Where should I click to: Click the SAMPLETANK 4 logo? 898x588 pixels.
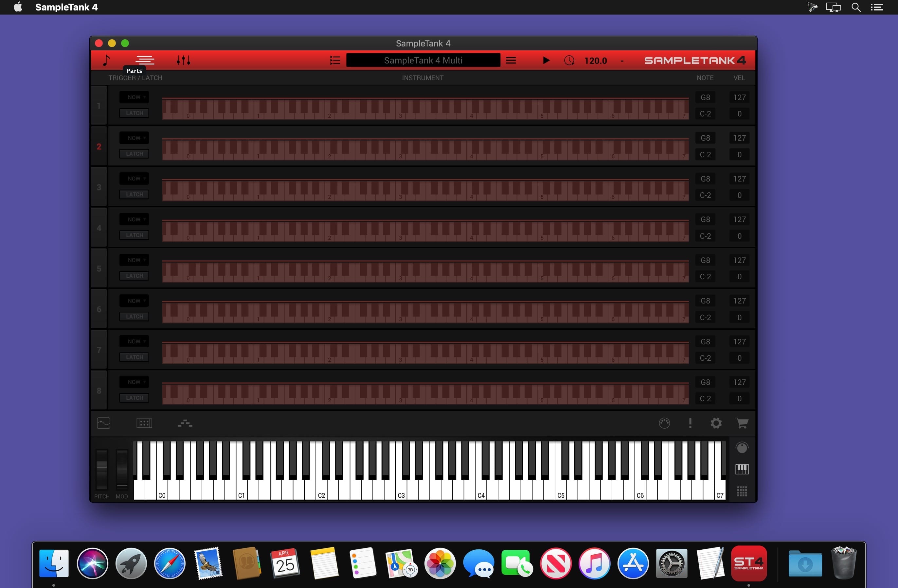[695, 61]
